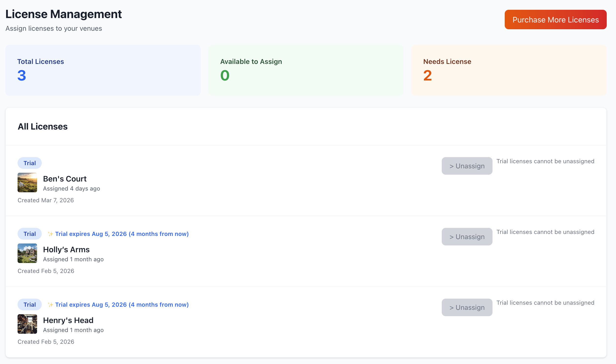Click the Unassign button for Ben's Court
This screenshot has height=364, width=616.
tap(467, 166)
